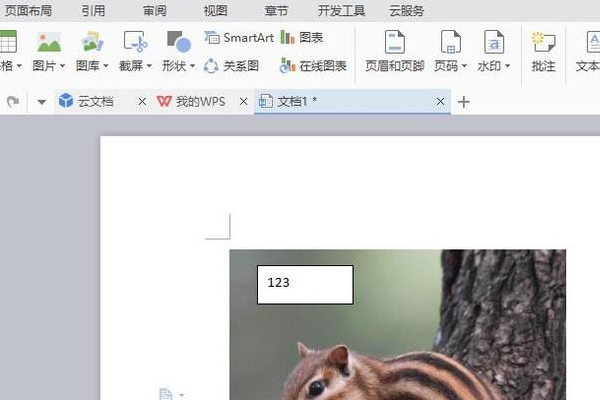
Task: Close the 文档1 document tab
Action: coord(440,101)
